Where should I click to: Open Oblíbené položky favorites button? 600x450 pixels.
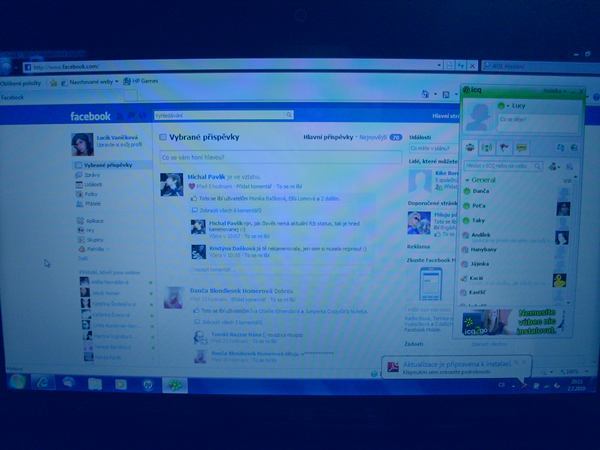(x=20, y=83)
